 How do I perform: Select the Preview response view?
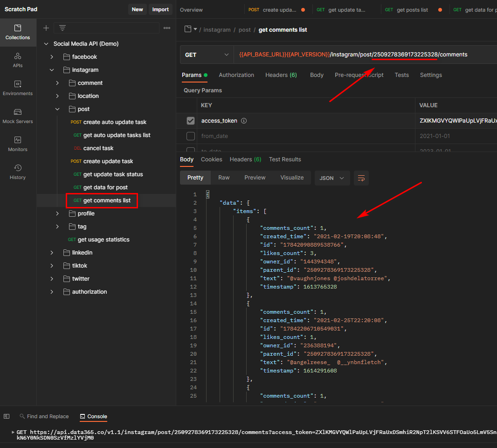point(255,178)
